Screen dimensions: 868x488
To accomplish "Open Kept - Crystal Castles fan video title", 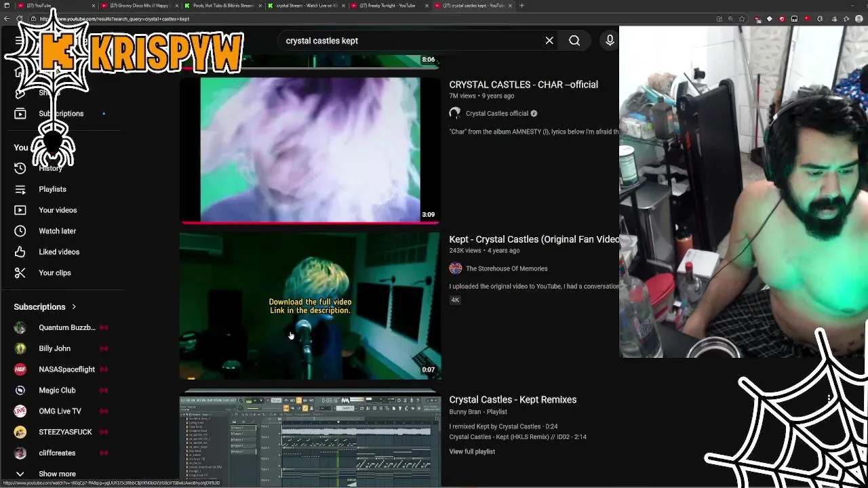I will [x=534, y=239].
